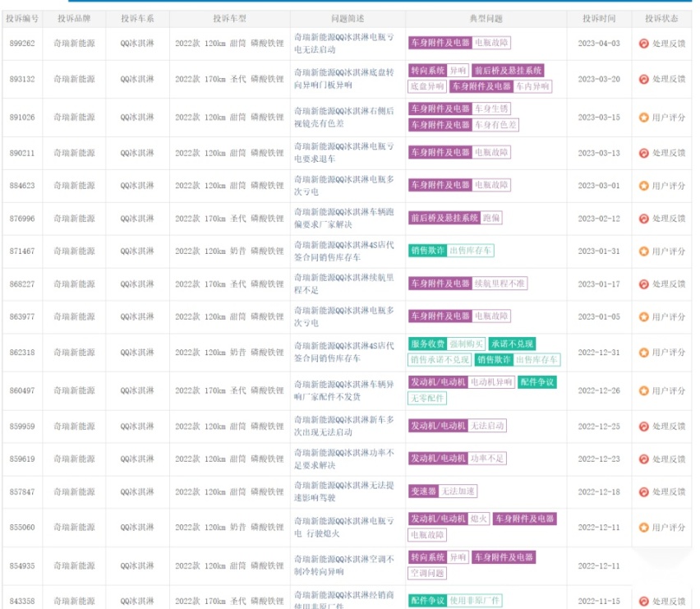Click the orange rating icon for complaint 891026
This screenshot has height=609, width=700.
click(x=643, y=118)
